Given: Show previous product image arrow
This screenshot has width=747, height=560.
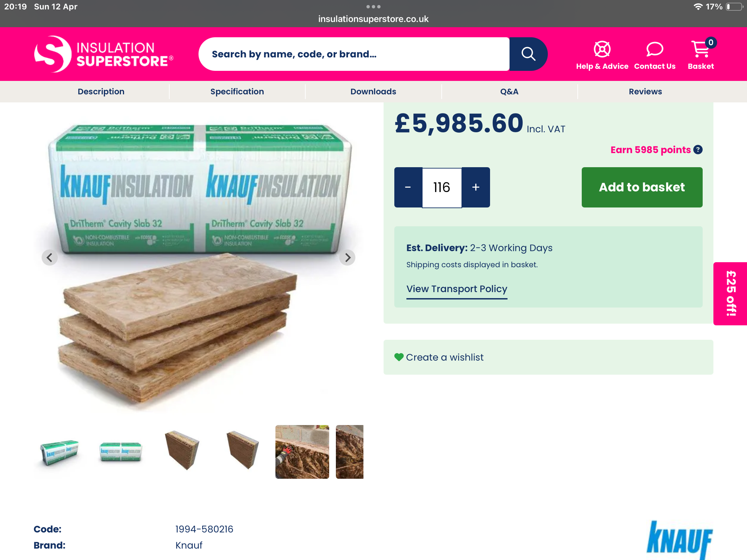Looking at the screenshot, I should (50, 258).
